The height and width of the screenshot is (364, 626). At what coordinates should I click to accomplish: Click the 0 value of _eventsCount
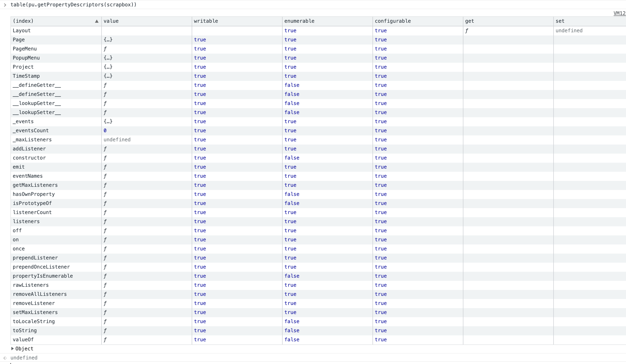pos(105,131)
